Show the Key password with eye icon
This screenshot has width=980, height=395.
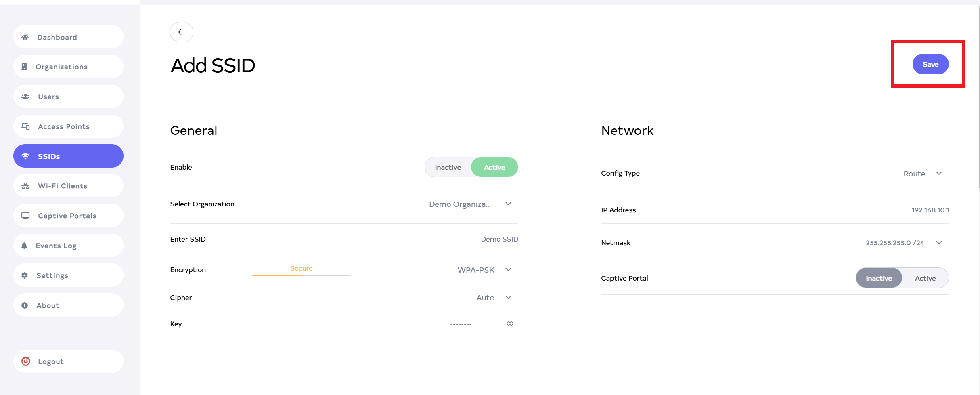[x=510, y=324]
